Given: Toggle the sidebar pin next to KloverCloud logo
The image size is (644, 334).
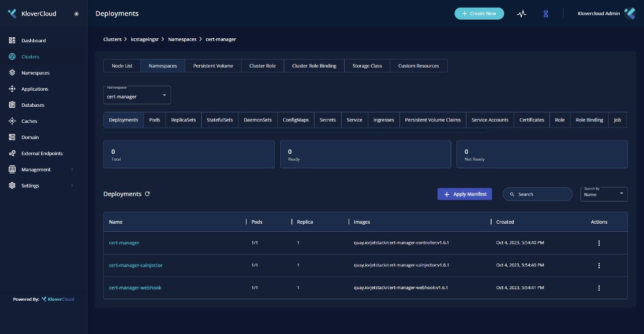Looking at the screenshot, I should (76, 14).
